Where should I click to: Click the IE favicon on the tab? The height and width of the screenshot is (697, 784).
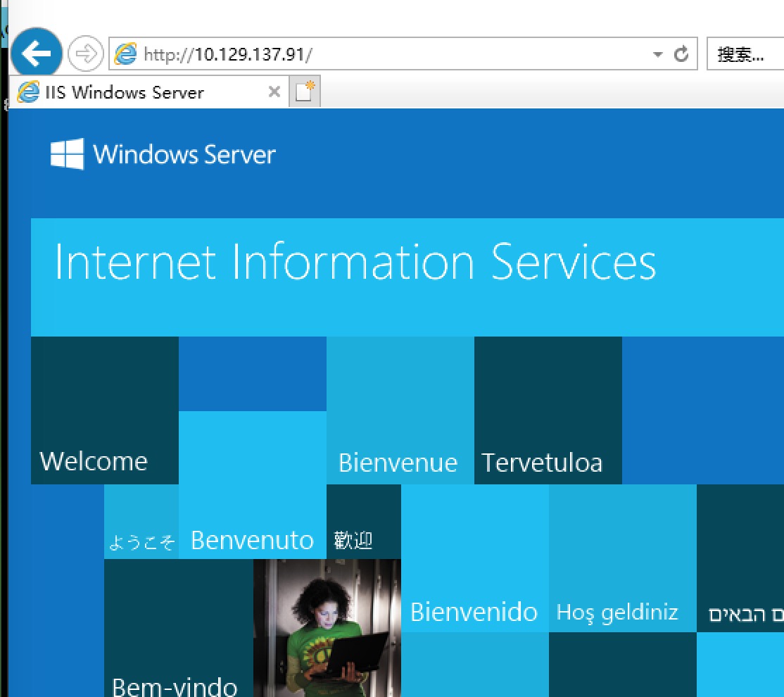[28, 92]
